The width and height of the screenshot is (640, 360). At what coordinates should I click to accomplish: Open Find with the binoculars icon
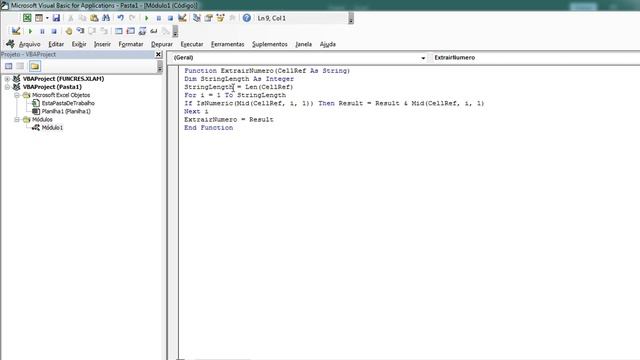coord(106,18)
